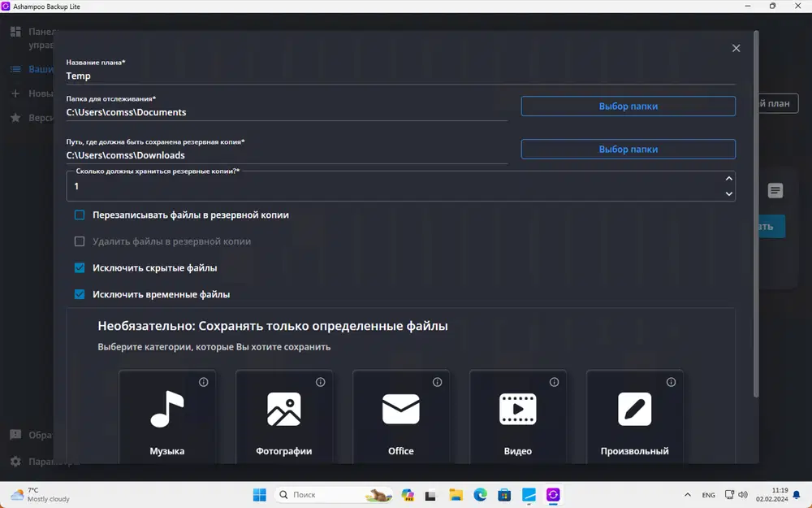Click the Downloads backup path field

coord(287,155)
